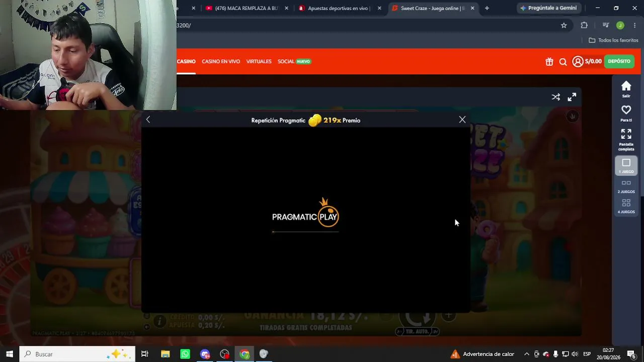Open the Chrome three-dot menu
The image size is (644, 362).
[x=635, y=25]
